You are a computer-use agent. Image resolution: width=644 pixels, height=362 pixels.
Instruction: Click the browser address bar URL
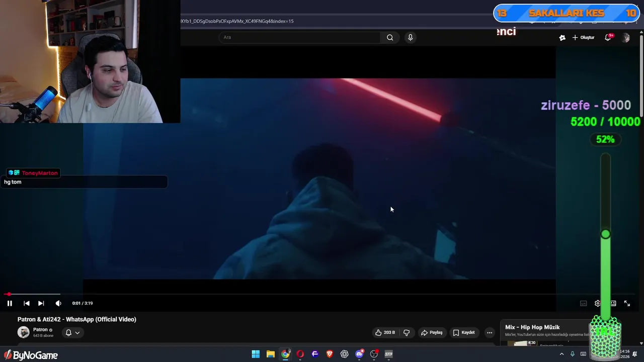click(237, 21)
